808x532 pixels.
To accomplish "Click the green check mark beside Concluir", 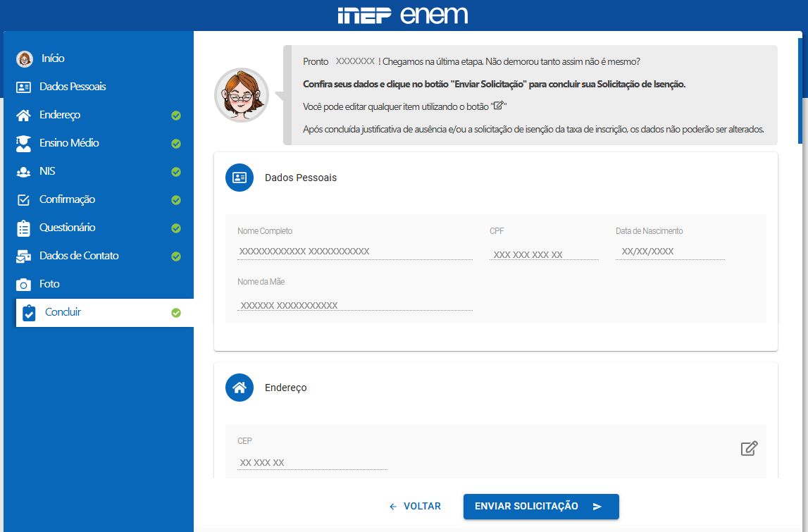I will pyautogui.click(x=176, y=313).
